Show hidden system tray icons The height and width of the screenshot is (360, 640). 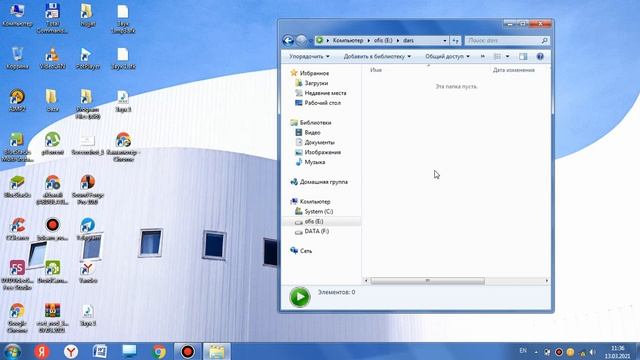[536, 352]
